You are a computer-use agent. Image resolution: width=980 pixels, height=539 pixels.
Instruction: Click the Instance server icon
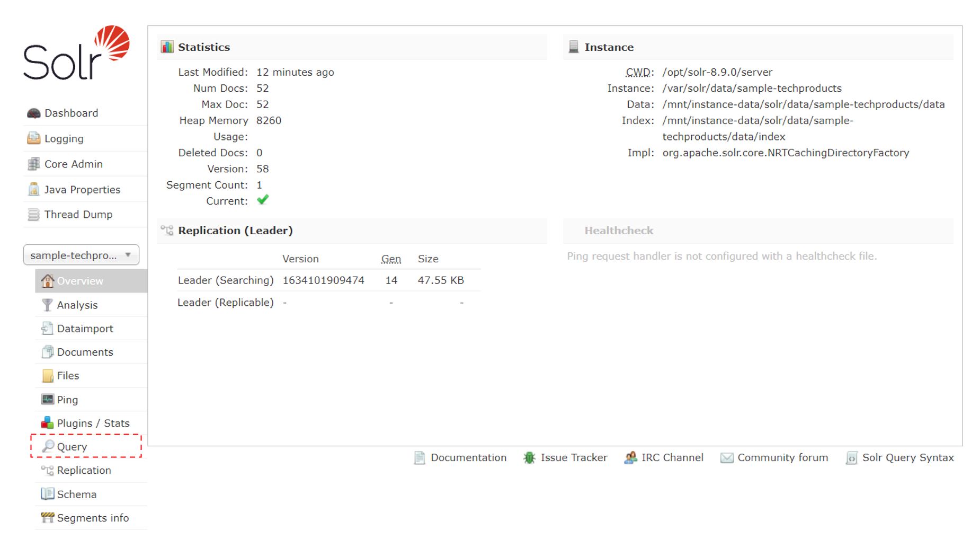tap(574, 47)
